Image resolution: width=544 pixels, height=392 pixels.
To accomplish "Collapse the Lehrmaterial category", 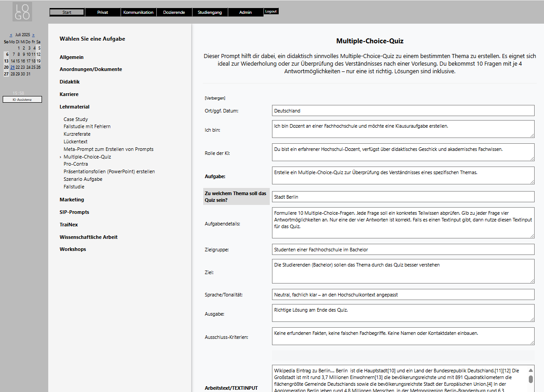I will pos(75,107).
